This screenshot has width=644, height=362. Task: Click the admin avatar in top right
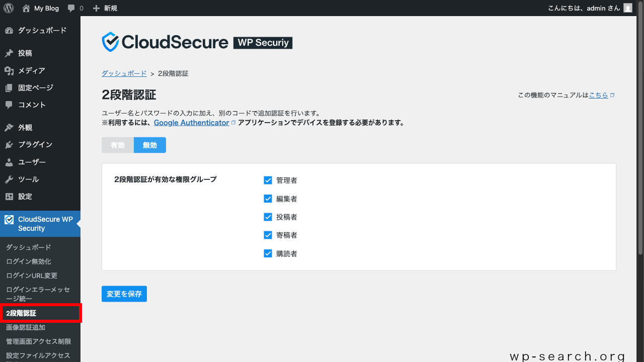click(627, 8)
